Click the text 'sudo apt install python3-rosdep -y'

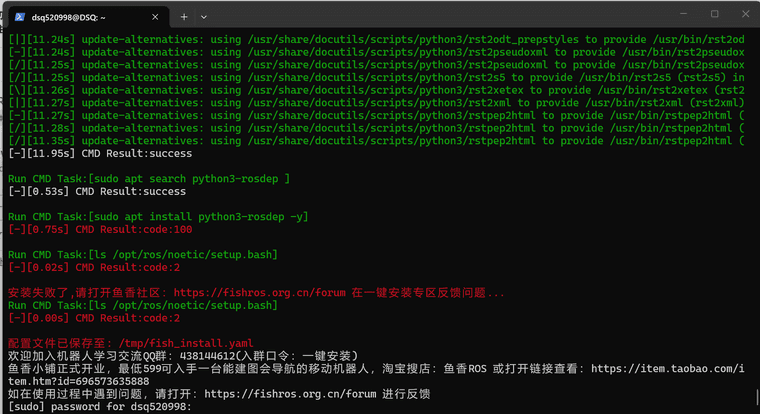[198, 217]
